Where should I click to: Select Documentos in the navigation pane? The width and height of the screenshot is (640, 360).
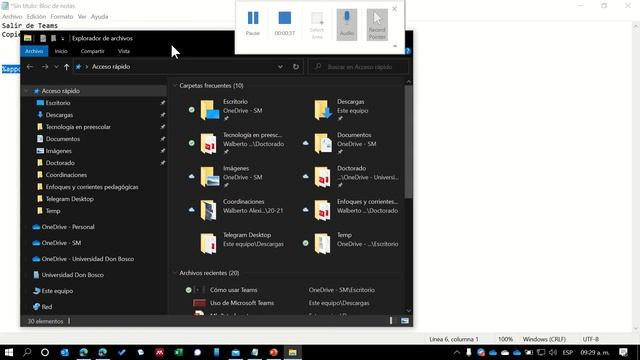pyautogui.click(x=62, y=139)
